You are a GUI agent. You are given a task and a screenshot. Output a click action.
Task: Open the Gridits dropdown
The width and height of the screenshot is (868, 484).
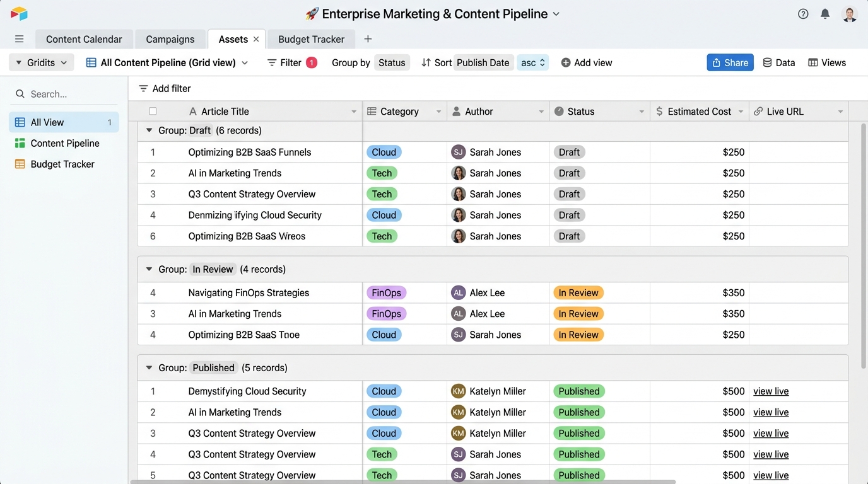42,62
